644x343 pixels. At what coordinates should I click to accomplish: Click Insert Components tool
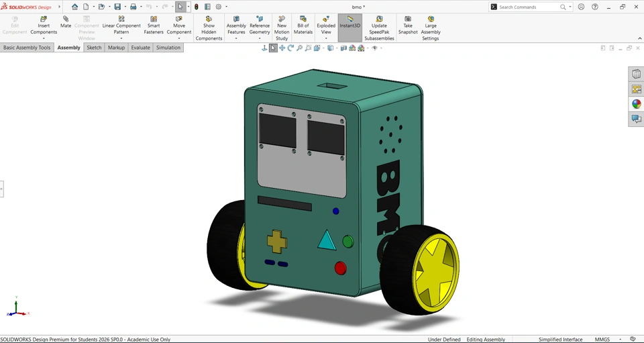click(x=44, y=26)
